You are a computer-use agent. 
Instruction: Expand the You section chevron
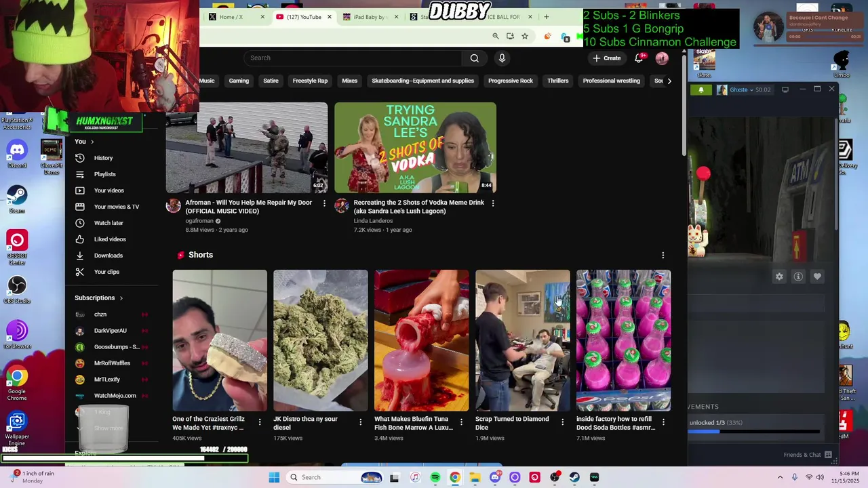click(92, 142)
